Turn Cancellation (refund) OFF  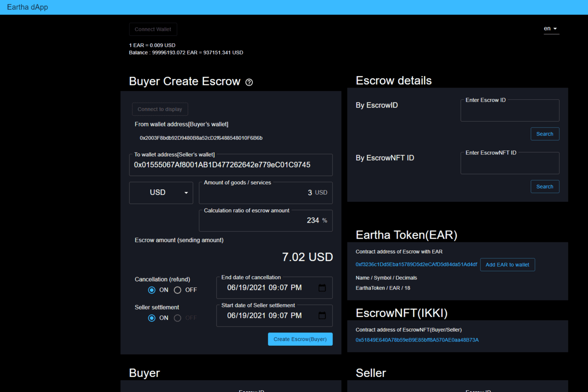177,290
